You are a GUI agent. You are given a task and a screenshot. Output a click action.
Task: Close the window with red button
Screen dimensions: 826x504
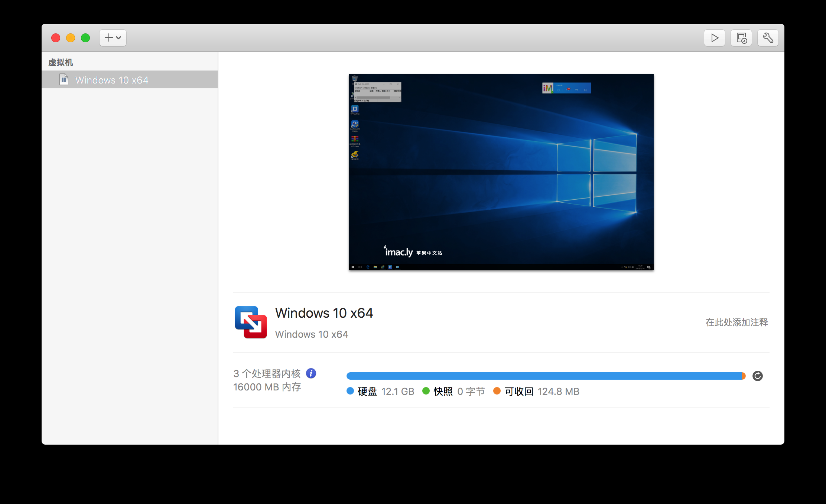pyautogui.click(x=56, y=38)
